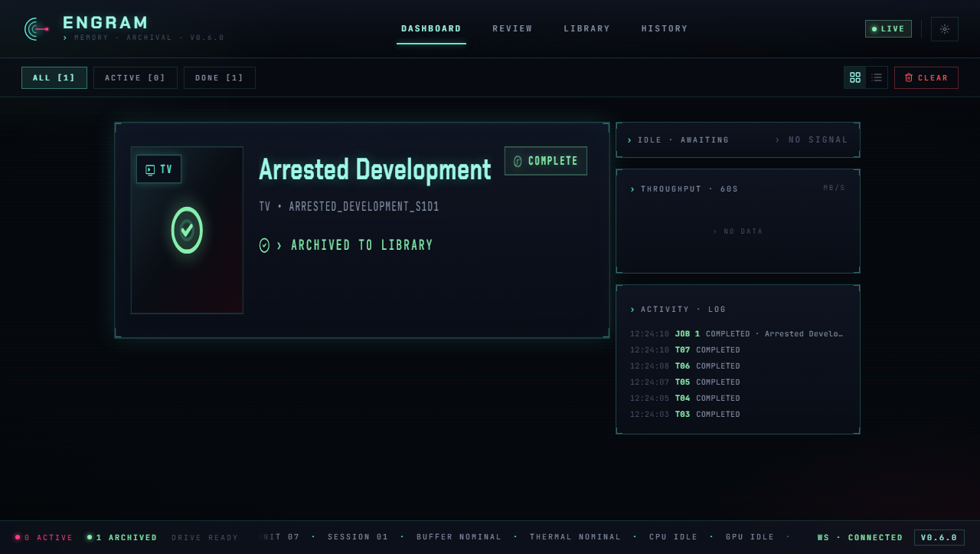Select the T03 COMPLETED log entry

pos(737,415)
